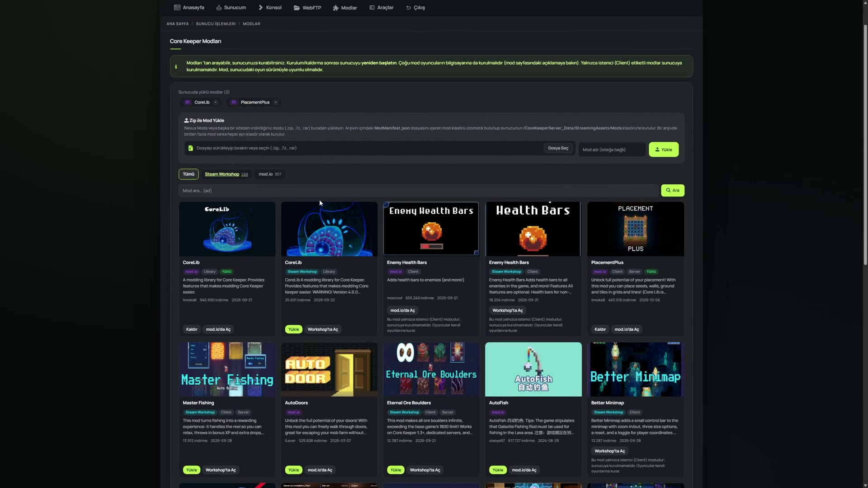
Task: Click mod.io'da Aç on CoreLib card
Action: pos(218,329)
